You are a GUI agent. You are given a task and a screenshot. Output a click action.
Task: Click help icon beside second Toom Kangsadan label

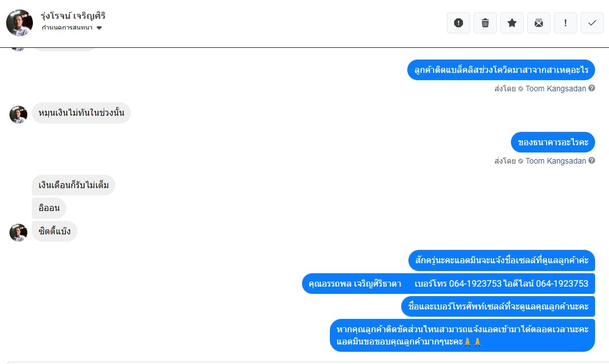pyautogui.click(x=592, y=160)
